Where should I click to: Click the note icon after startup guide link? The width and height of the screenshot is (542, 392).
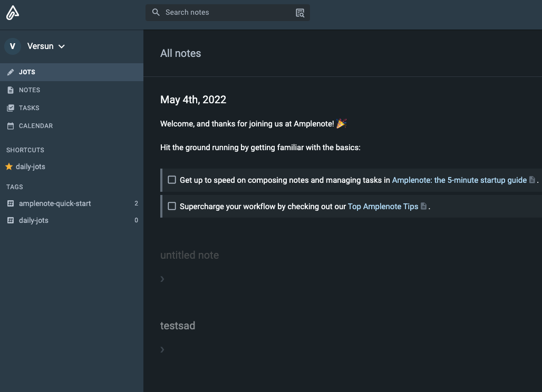pos(532,180)
